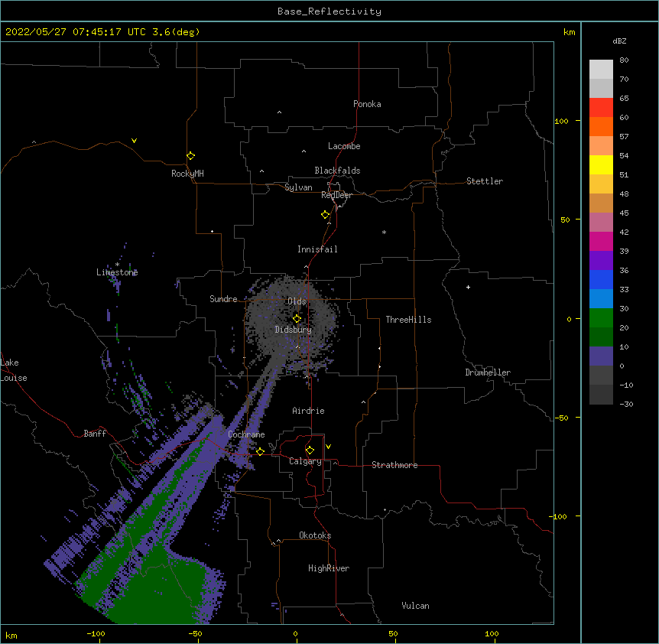Click the Stettler town label
The image size is (659, 644).
(485, 181)
